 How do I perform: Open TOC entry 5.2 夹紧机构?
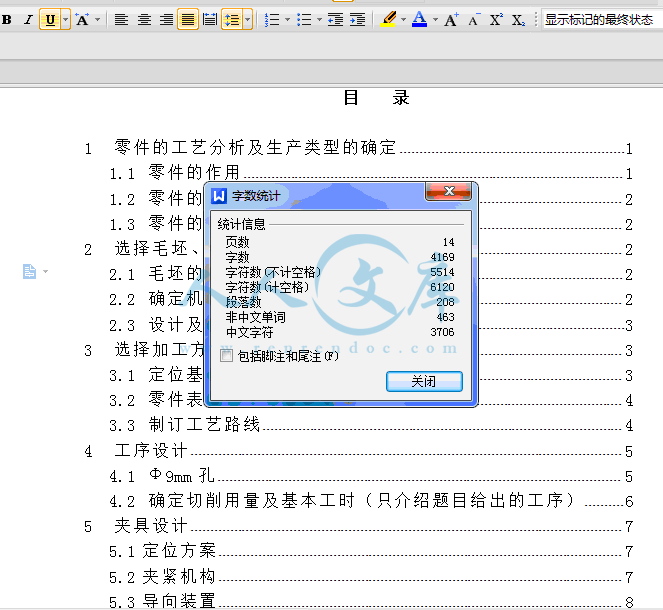371,577
